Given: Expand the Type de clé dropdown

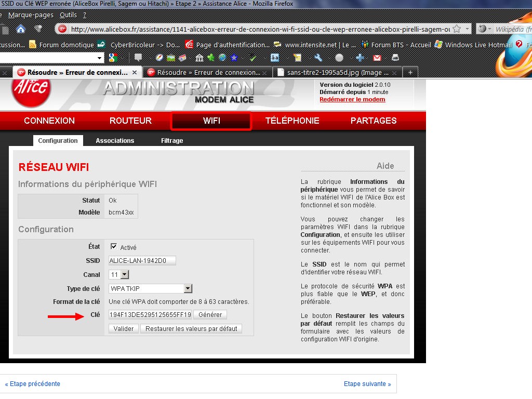Looking at the screenshot, I should tap(188, 288).
